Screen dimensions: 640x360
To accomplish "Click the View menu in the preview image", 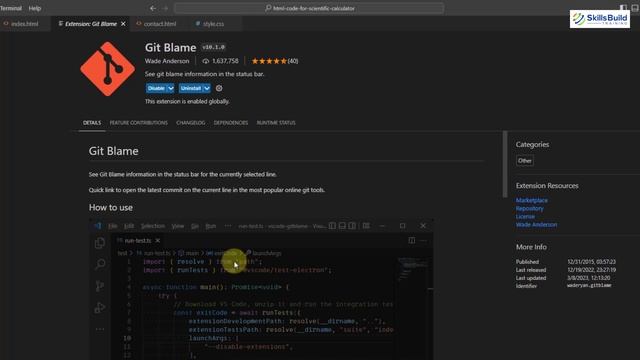I will (x=178, y=226).
